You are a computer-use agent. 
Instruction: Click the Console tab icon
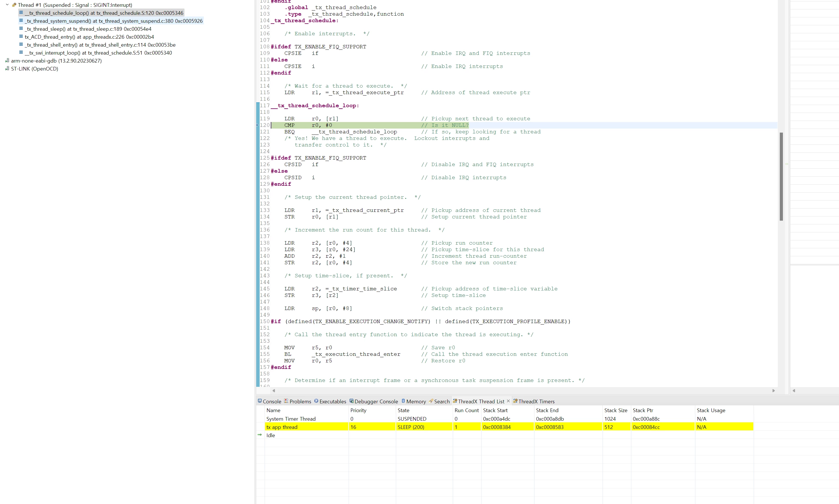point(260,401)
